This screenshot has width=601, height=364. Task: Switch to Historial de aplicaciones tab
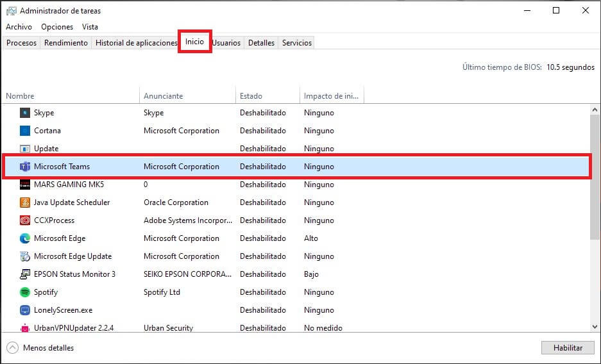[x=136, y=43]
